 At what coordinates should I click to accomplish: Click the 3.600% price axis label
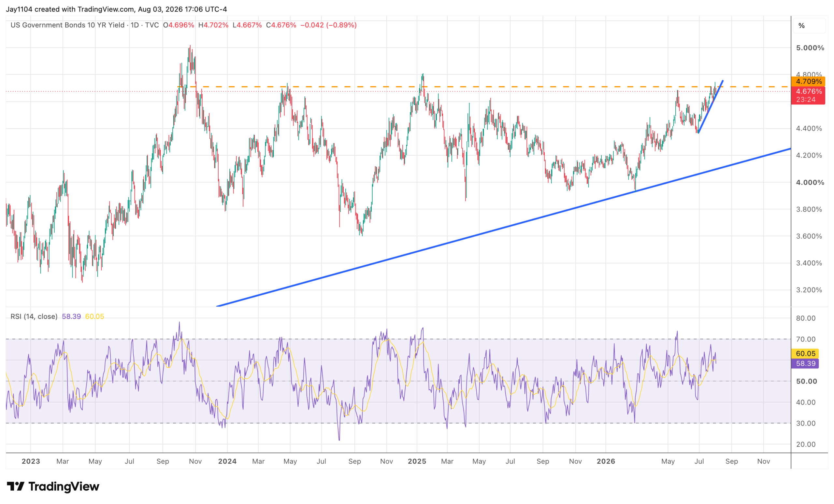809,236
